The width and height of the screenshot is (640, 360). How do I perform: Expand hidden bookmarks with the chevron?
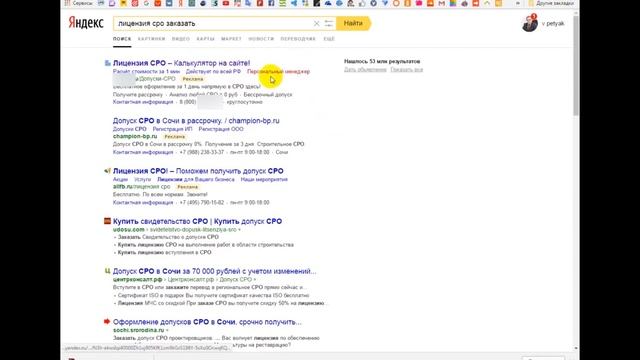[518, 3]
